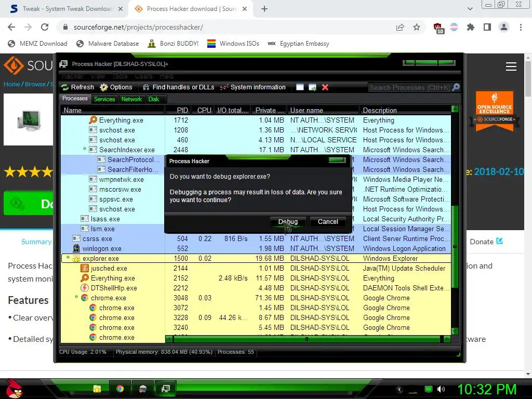Click the Process Hacker taskbar icon
Image resolution: width=532 pixels, height=399 pixels.
tap(166, 389)
